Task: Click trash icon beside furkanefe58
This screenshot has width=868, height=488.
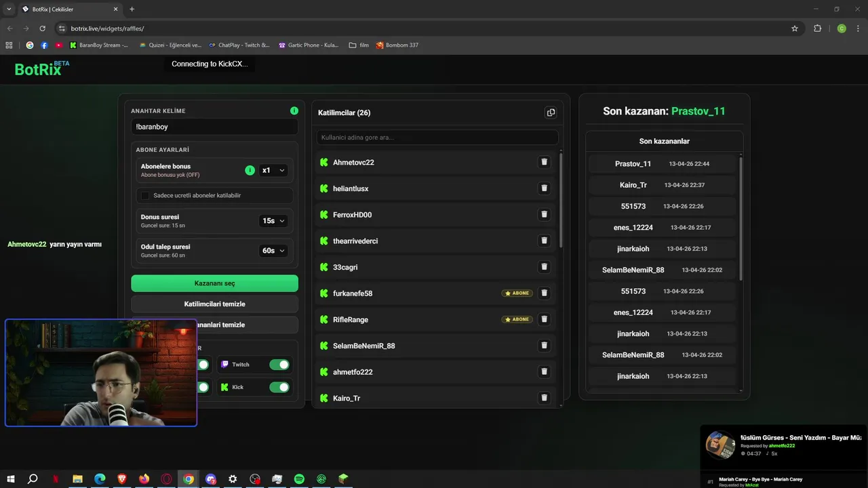Action: click(544, 293)
